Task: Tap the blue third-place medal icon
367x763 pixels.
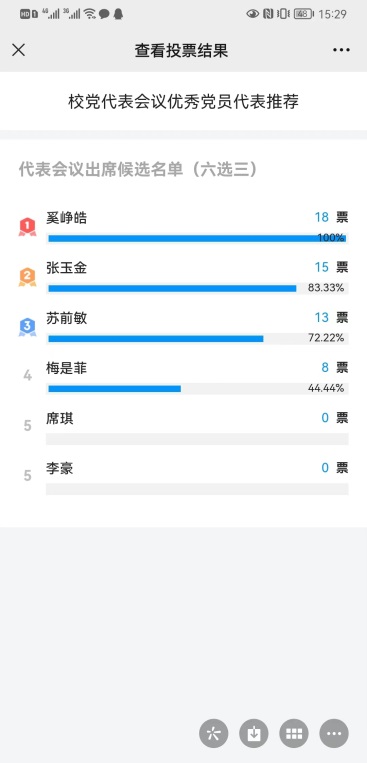Action: 27,327
